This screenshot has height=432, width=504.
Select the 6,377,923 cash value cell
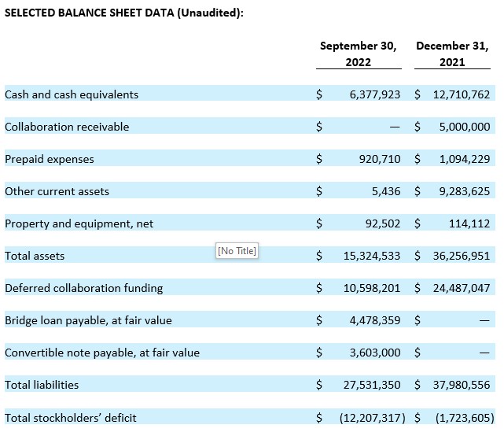click(374, 94)
